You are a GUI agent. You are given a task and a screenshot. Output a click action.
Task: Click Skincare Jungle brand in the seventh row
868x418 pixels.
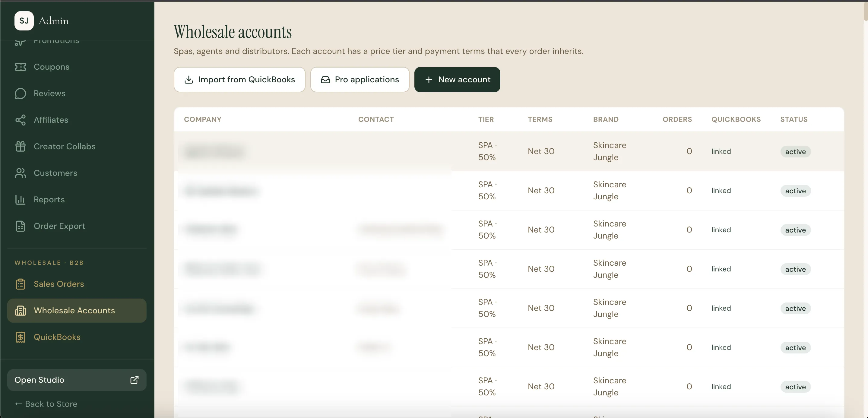[610, 387]
